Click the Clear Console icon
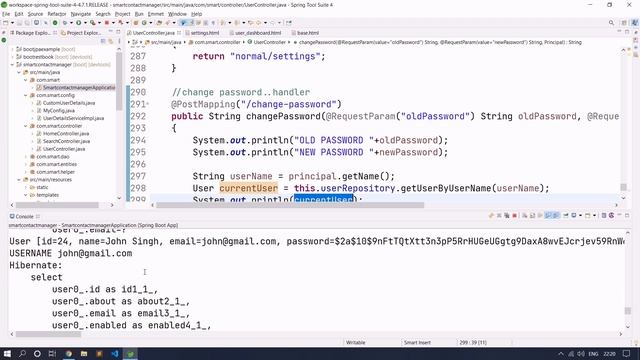Screen dimensions: 640x360 524,216
